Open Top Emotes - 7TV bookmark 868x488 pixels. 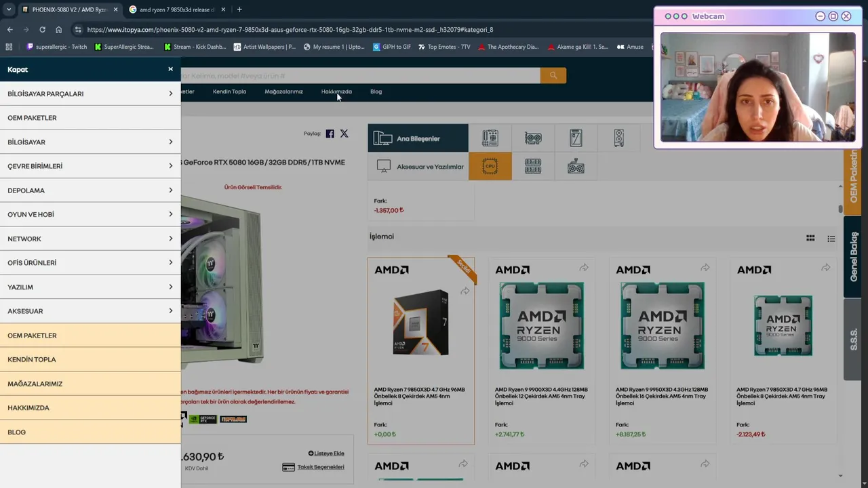444,47
